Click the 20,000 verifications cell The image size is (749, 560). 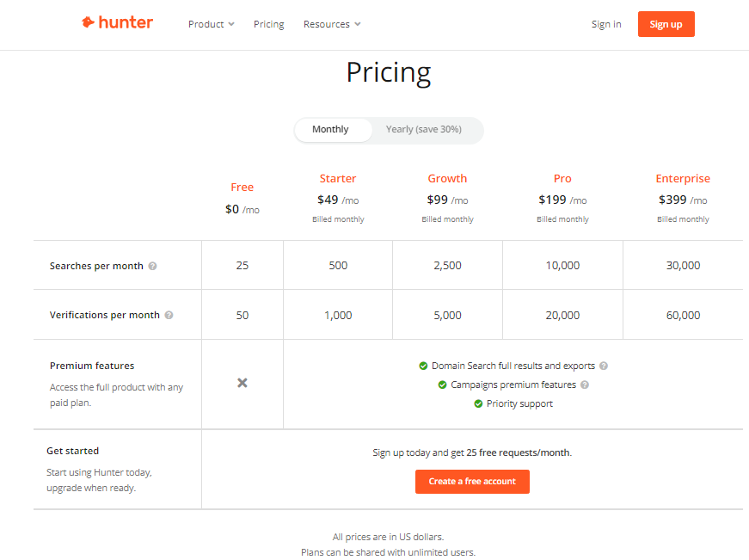(x=562, y=316)
